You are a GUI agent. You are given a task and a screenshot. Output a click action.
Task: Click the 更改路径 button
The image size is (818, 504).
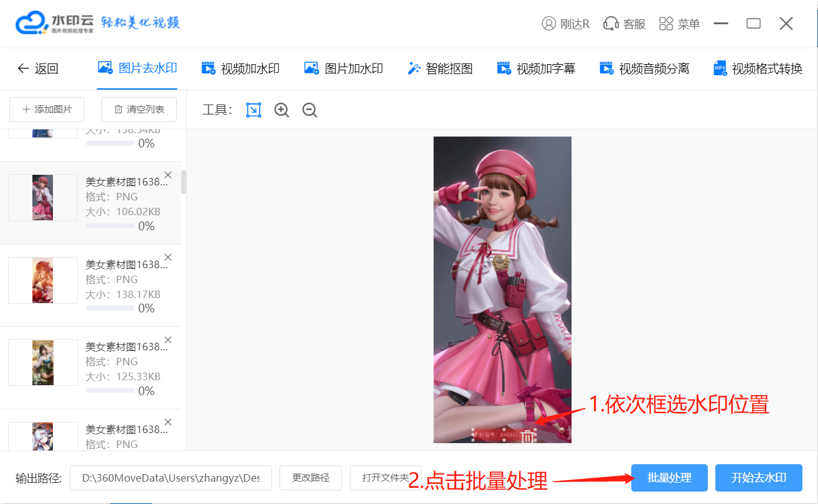311,478
